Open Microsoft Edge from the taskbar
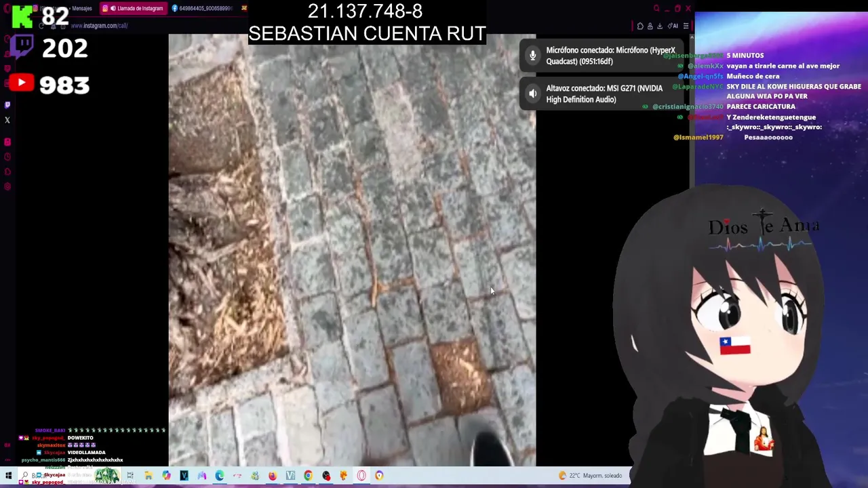 (219, 476)
